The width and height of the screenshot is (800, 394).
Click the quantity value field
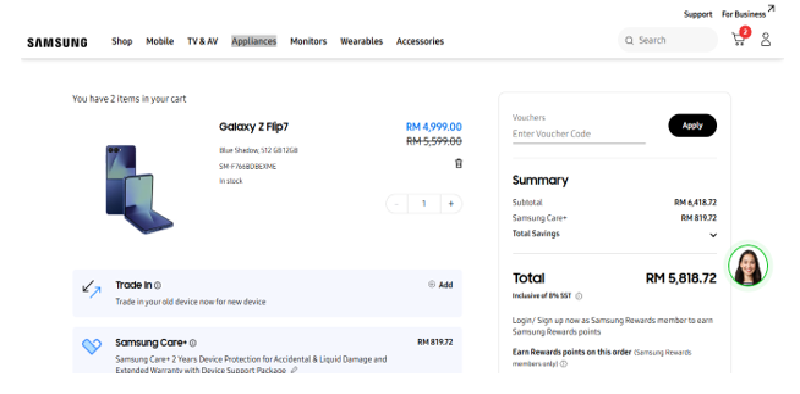[423, 204]
